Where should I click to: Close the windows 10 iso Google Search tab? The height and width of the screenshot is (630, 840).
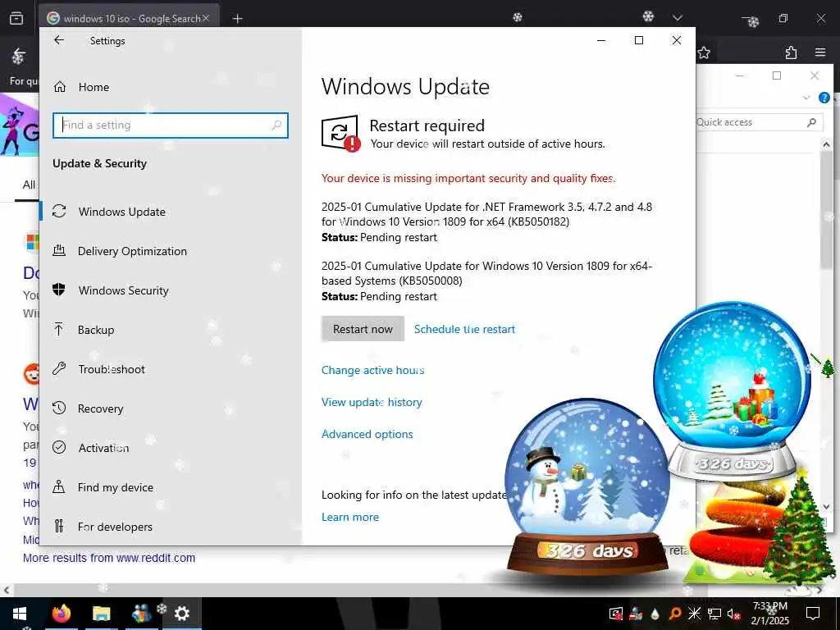coord(206,19)
